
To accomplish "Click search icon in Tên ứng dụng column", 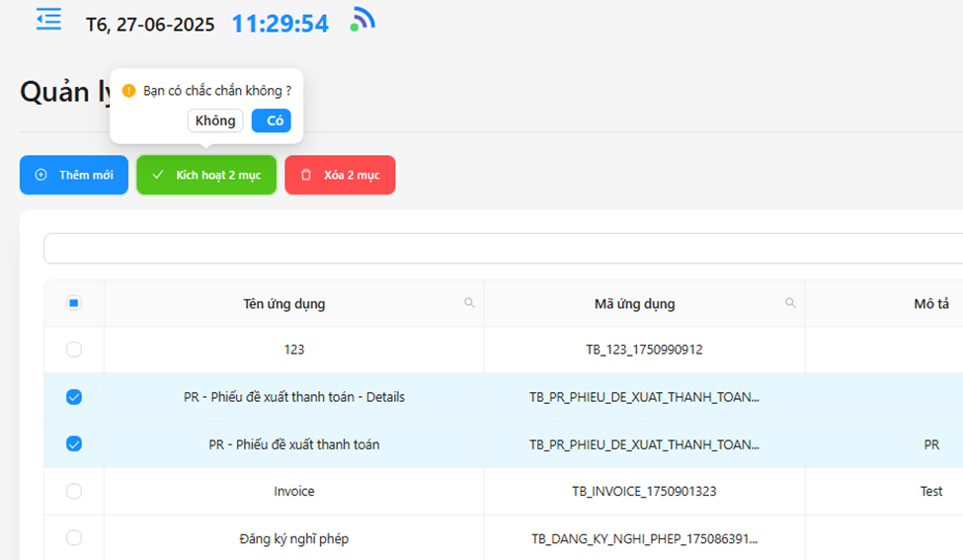I will [x=470, y=303].
